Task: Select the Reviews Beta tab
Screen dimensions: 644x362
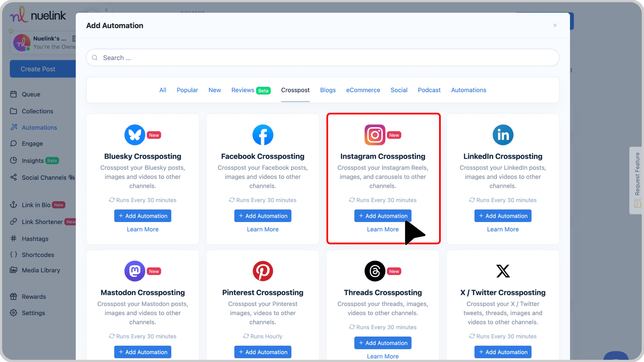Action: coord(251,90)
